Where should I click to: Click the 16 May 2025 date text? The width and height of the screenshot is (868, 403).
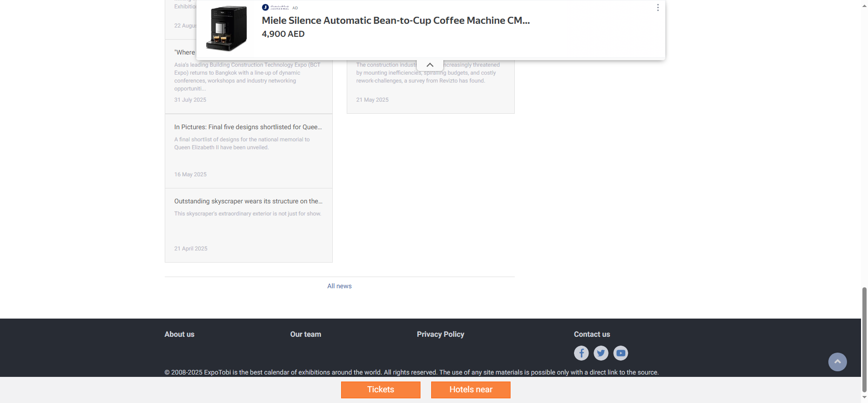190,174
